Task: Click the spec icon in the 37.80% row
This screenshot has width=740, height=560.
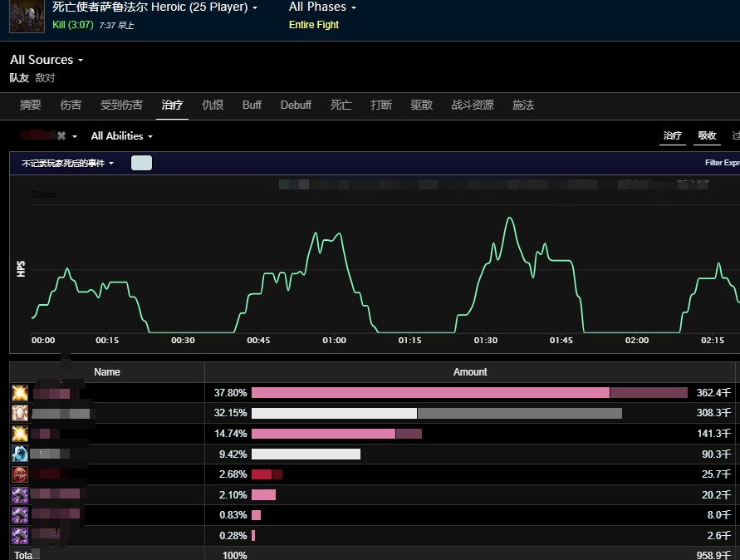Action: click(x=20, y=393)
